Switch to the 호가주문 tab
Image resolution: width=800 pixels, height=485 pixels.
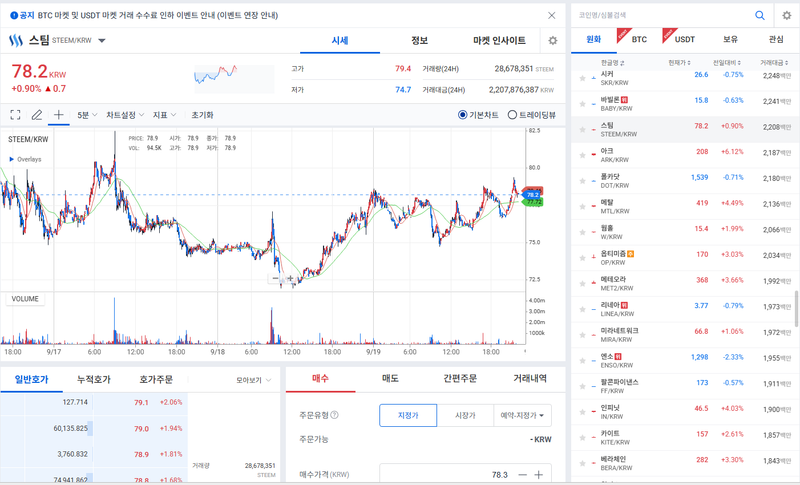pos(156,379)
